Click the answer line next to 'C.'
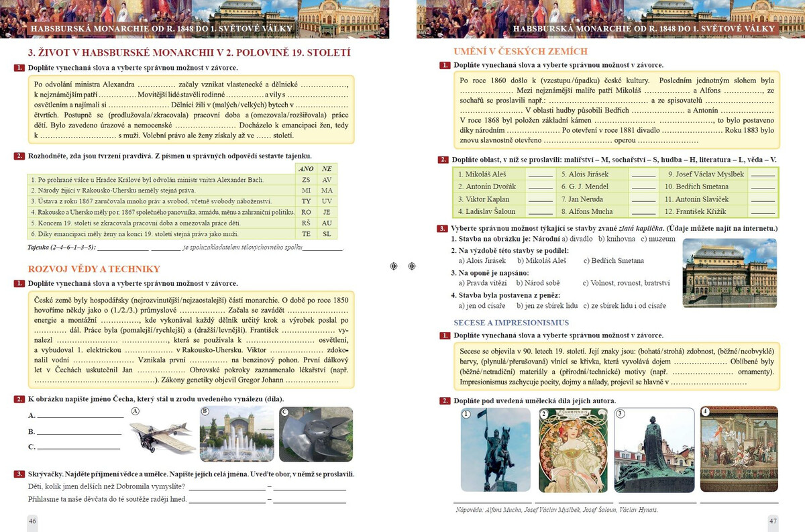Screen dimensions: 805x532 pos(78,447)
